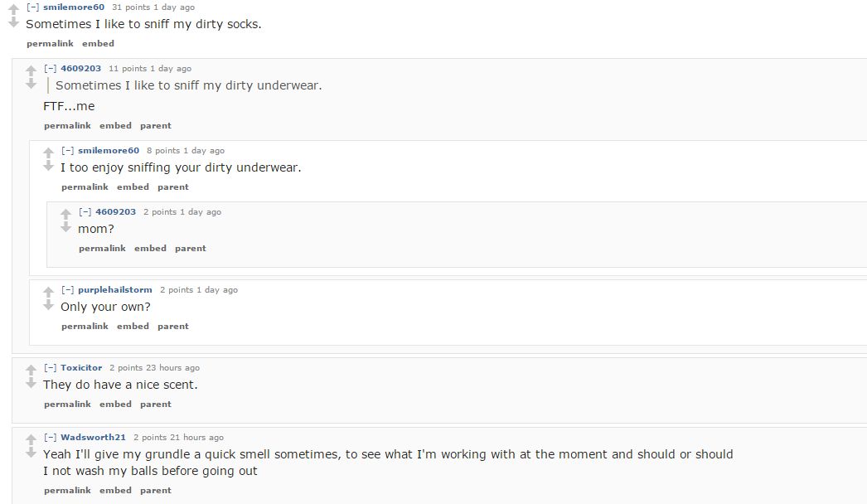
Task: Collapse smilemore60's top-level comment thread
Action: [32, 7]
